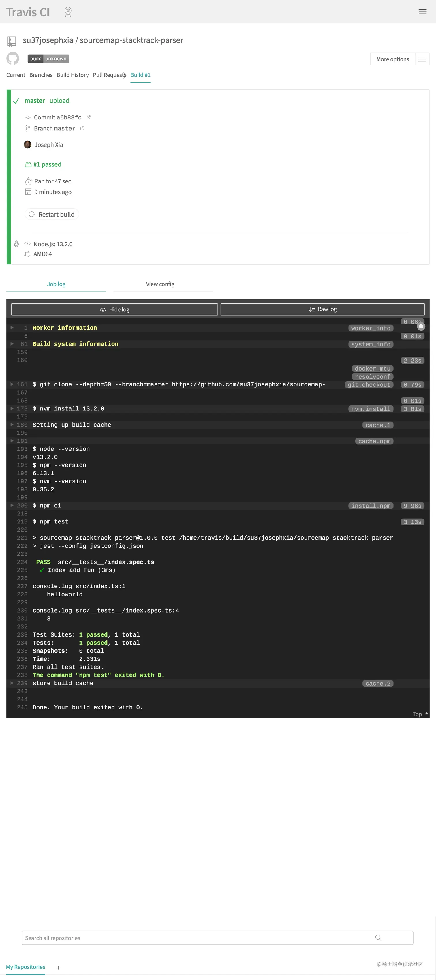Click the log follow circle indicator
The height and width of the screenshot is (980, 436).
pos(421,326)
